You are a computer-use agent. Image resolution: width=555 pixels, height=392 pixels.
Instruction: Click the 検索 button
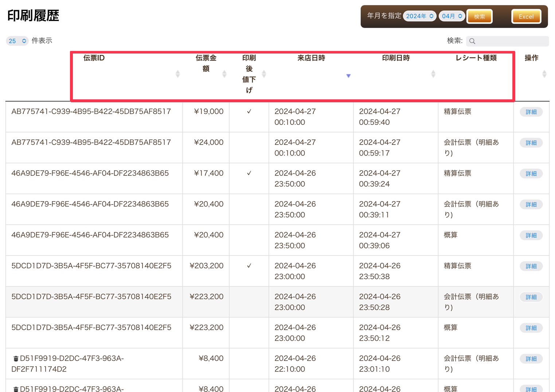tap(479, 16)
